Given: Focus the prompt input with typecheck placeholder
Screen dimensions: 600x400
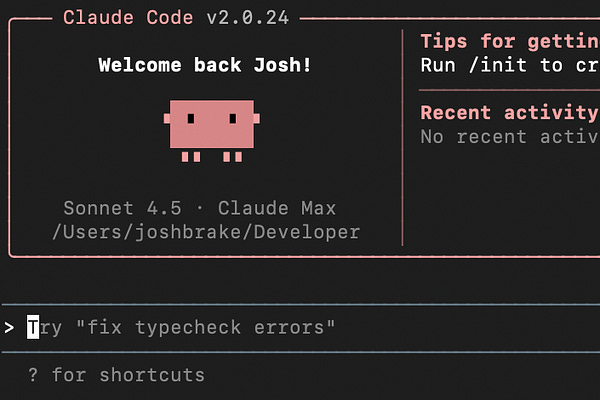Looking at the screenshot, I should click(x=300, y=328).
